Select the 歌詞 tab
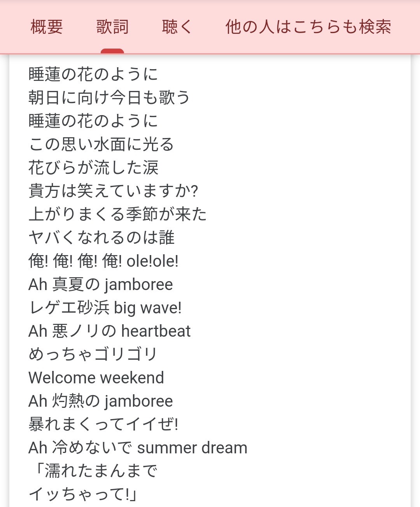 112,27
